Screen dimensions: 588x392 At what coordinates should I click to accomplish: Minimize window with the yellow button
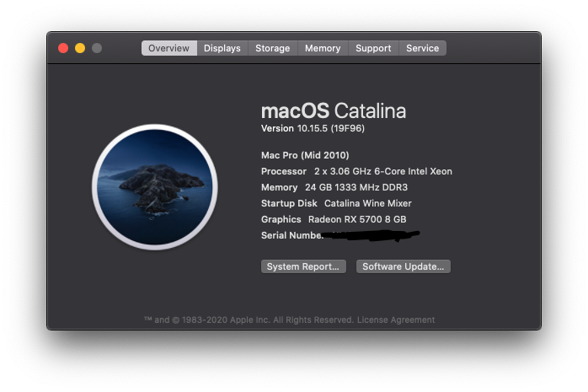pos(80,48)
